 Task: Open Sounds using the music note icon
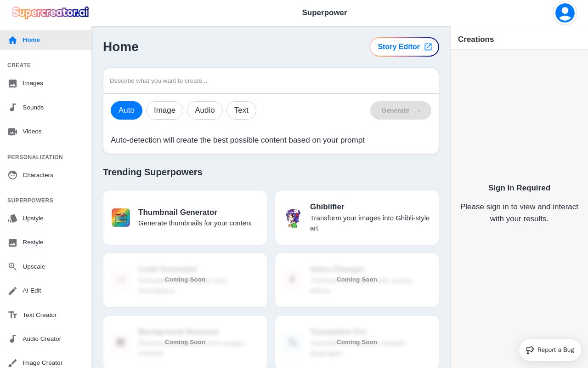point(12,108)
